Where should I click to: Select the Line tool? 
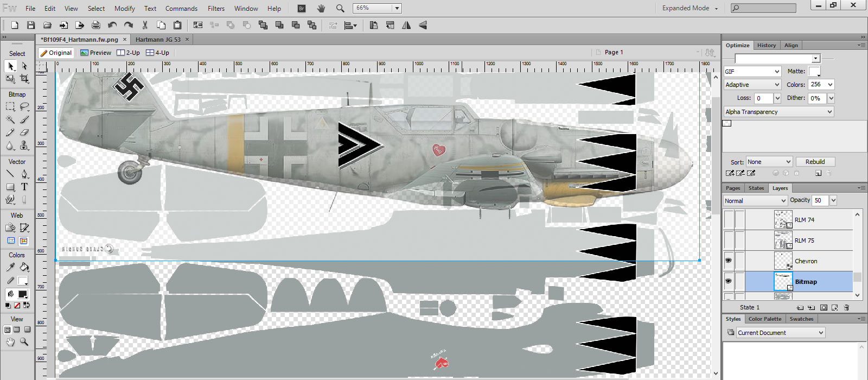tap(10, 174)
